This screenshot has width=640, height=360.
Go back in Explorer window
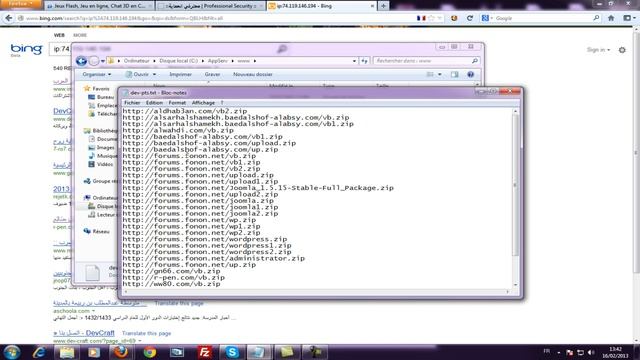pyautogui.click(x=81, y=61)
